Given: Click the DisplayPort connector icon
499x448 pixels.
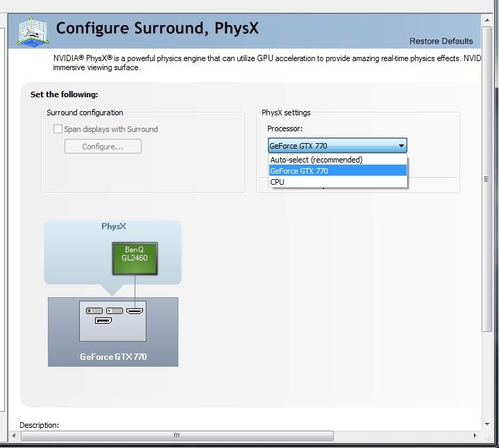Looking at the screenshot, I should [x=103, y=321].
